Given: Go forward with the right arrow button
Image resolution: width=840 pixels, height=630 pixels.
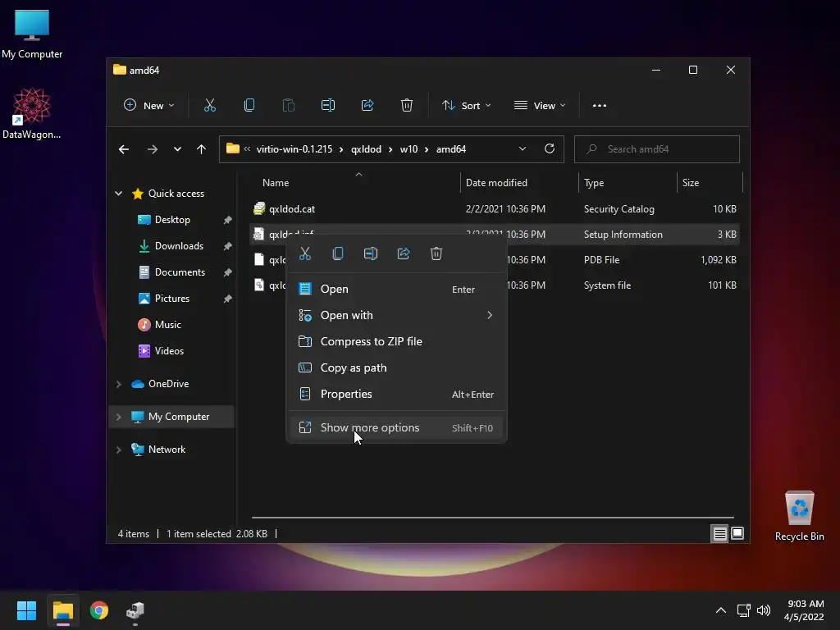Looking at the screenshot, I should [153, 149].
